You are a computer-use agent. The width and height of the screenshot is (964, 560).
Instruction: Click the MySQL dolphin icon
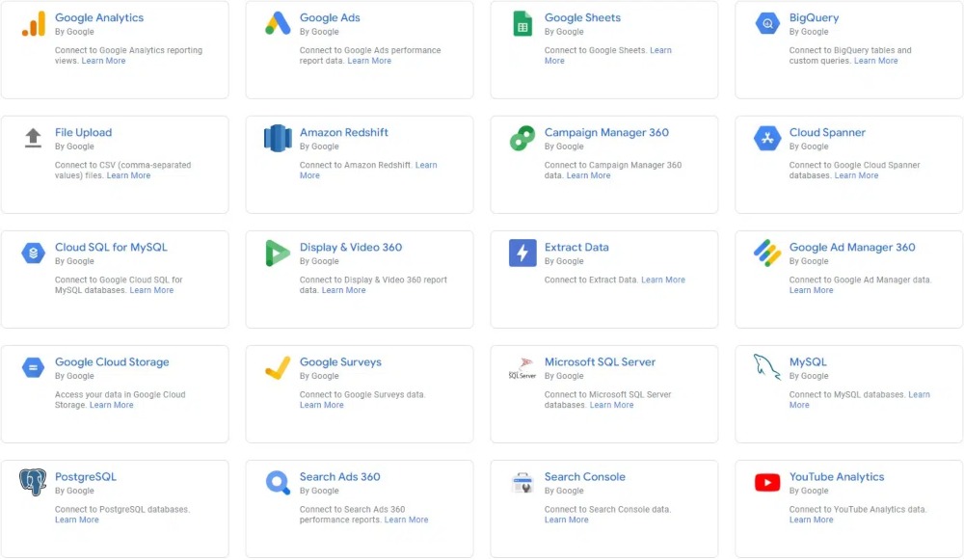pyautogui.click(x=767, y=367)
